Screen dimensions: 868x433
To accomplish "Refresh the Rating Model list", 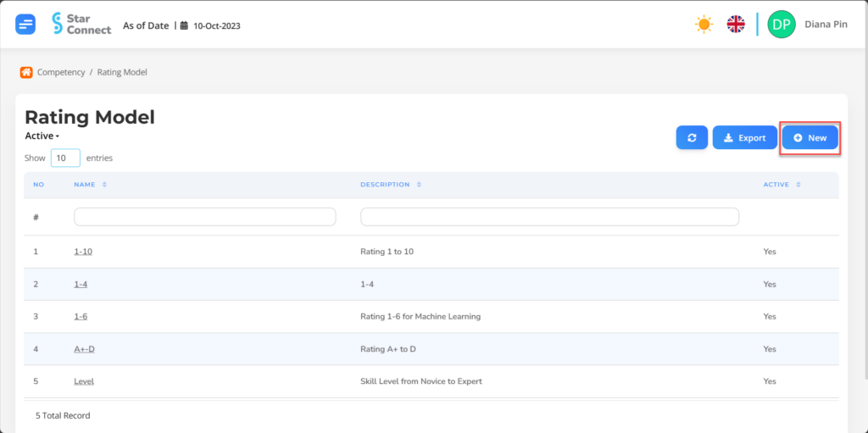I will click(692, 137).
